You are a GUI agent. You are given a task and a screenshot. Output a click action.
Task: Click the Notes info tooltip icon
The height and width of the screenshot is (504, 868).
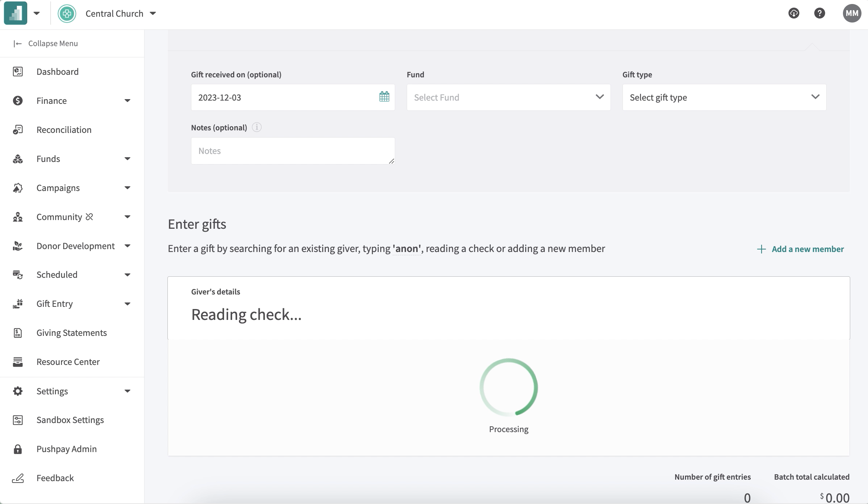coord(257,127)
